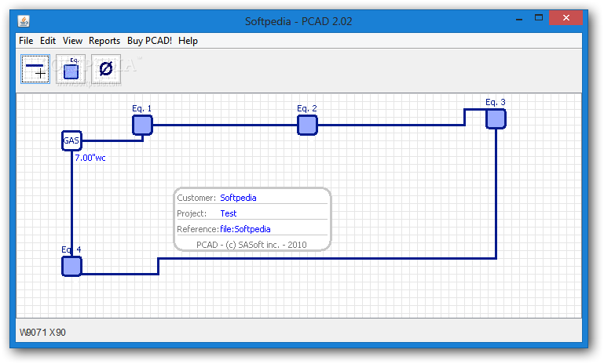This screenshot has width=604, height=364.
Task: Click the pipe segment between Eq. 2 and Eq. 3
Action: click(391, 125)
